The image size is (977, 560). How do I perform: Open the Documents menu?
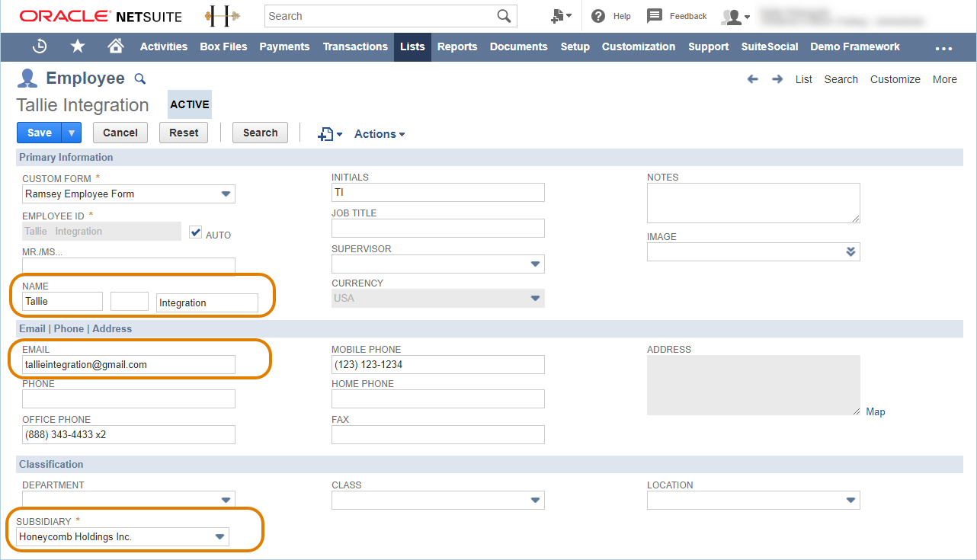coord(518,46)
